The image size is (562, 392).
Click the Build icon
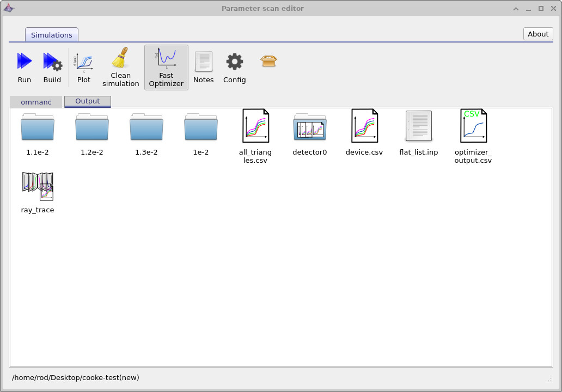pyautogui.click(x=52, y=65)
